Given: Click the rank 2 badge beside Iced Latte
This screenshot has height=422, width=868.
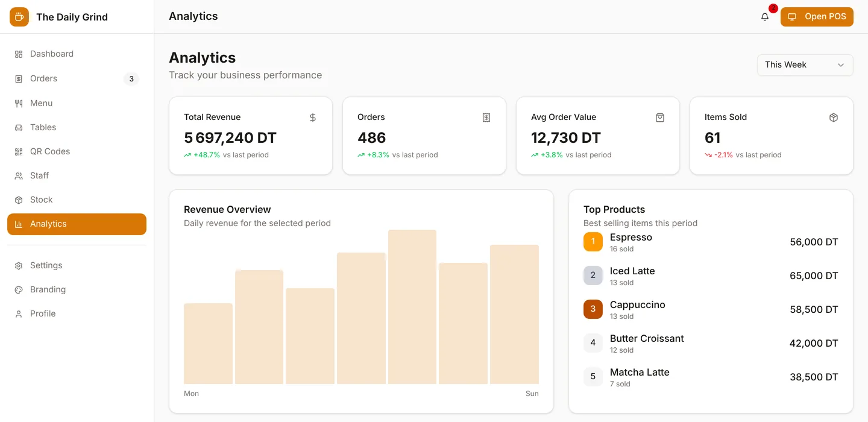Looking at the screenshot, I should point(593,276).
